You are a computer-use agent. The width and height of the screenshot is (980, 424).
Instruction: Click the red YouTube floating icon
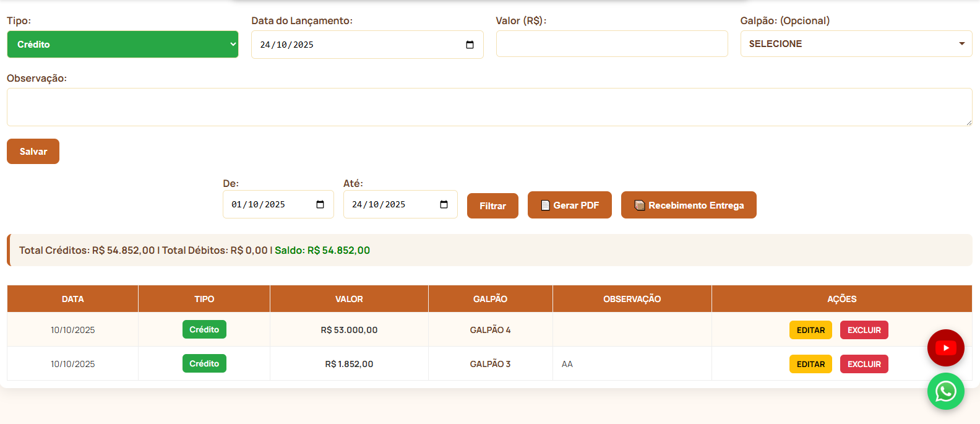coord(945,348)
